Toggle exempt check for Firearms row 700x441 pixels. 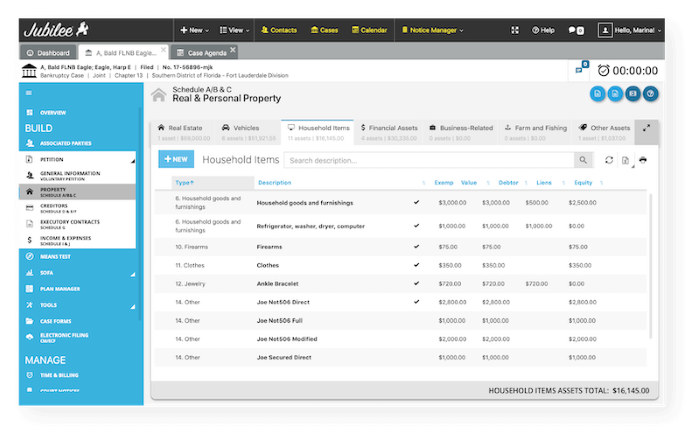tap(417, 246)
